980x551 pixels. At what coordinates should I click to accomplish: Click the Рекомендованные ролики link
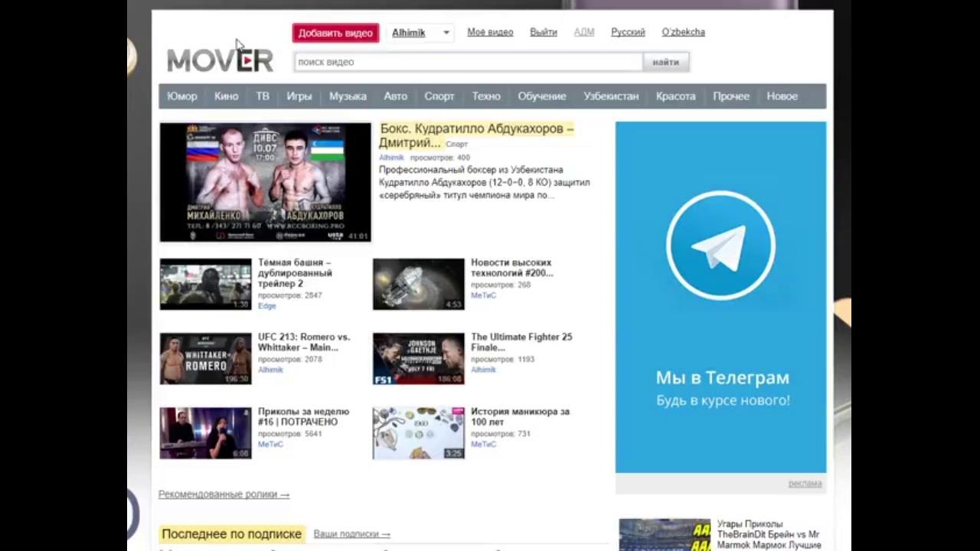pyautogui.click(x=224, y=494)
